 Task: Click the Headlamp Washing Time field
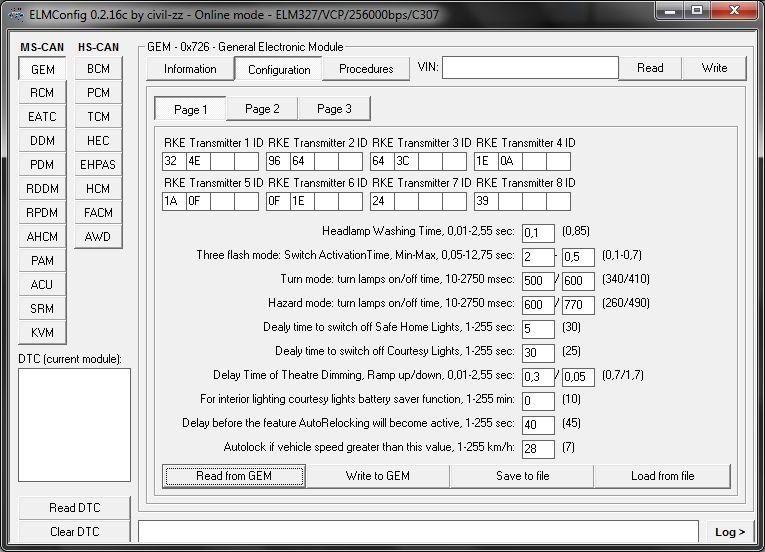538,233
